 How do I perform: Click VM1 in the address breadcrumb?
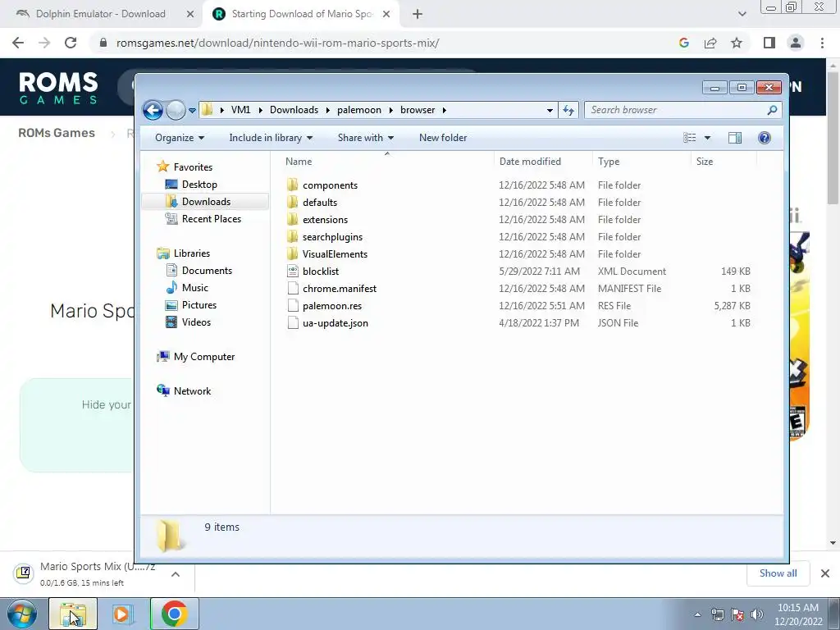click(240, 110)
